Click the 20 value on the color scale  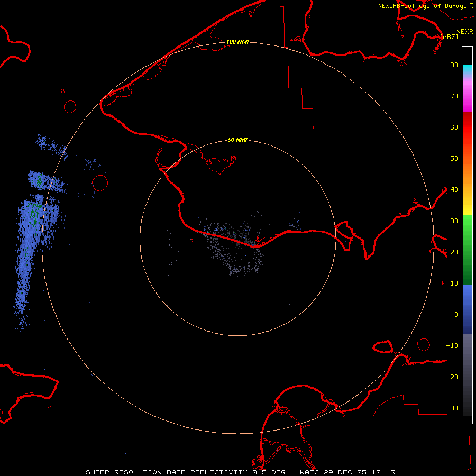coord(454,252)
